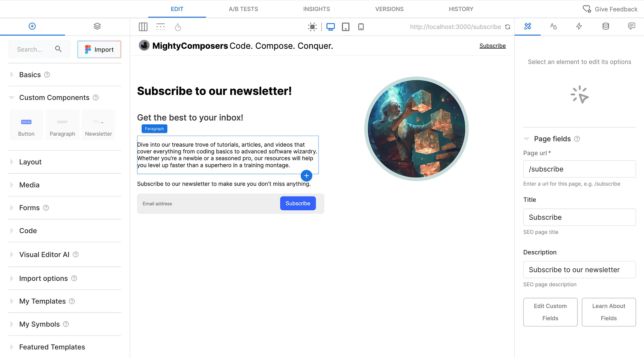
Task: Click the layers/pages panel icon
Action: coord(97,26)
